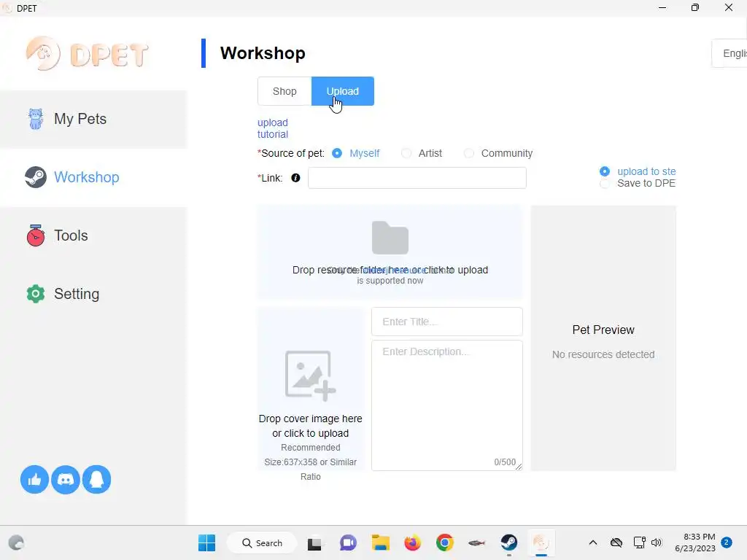Launch Firefox from taskbar
747x560 pixels.
click(x=413, y=542)
